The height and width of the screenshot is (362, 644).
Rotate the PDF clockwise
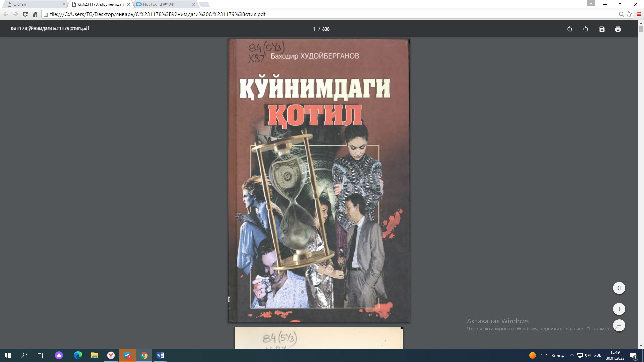[569, 29]
